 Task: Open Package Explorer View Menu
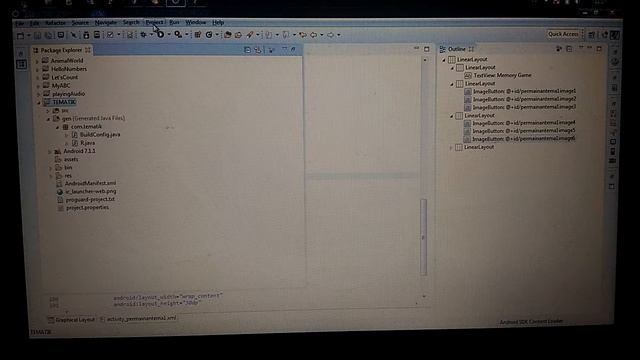point(271,50)
